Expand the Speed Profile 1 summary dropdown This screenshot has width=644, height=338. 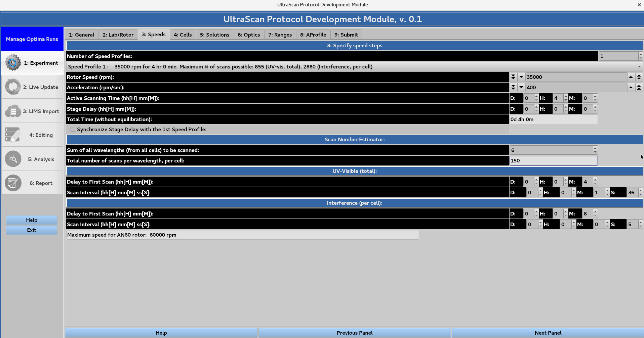point(639,66)
